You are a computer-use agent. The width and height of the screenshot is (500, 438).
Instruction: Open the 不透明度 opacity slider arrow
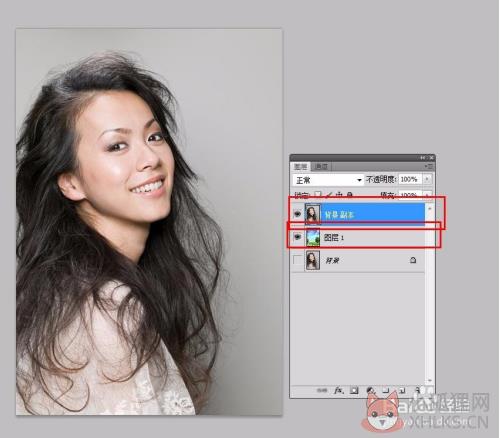point(427,179)
